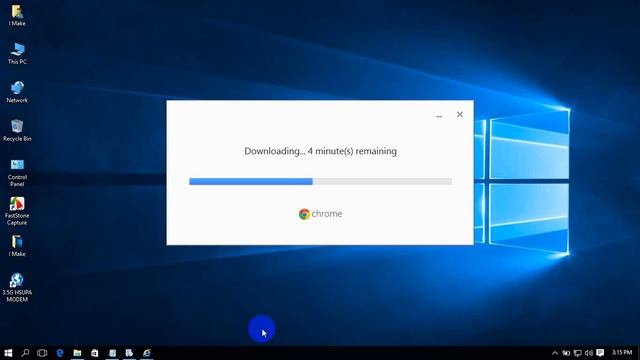Click the taskbar clock showing 3:15 PM

click(x=622, y=353)
